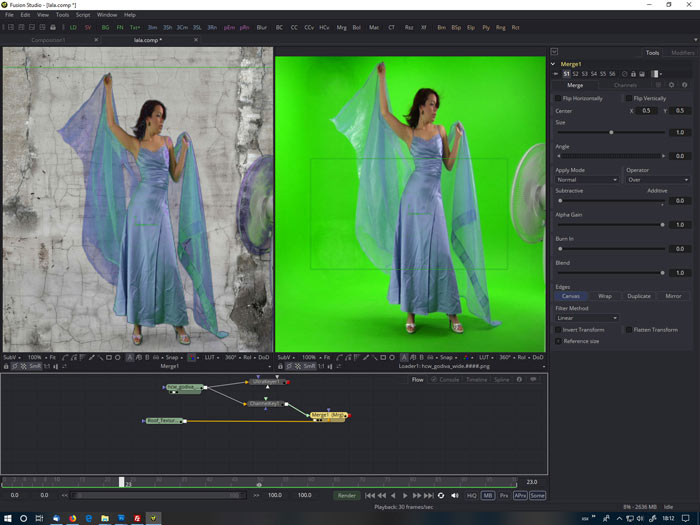This screenshot has width=700, height=525.
Task: Add a Transform (Xf) tool from toolbar
Action: (x=424, y=27)
